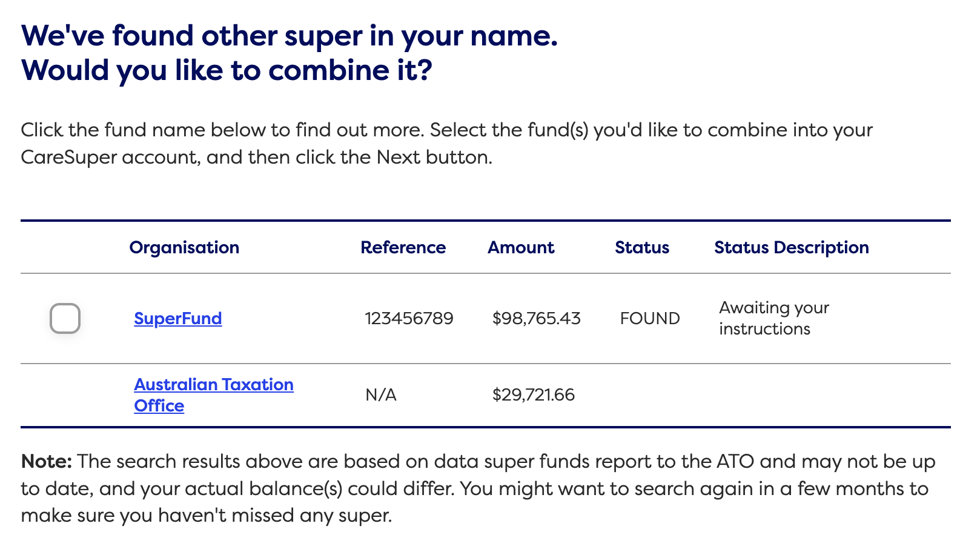Open the SuperFund fund link
This screenshot has height=549, width=980.
click(177, 318)
